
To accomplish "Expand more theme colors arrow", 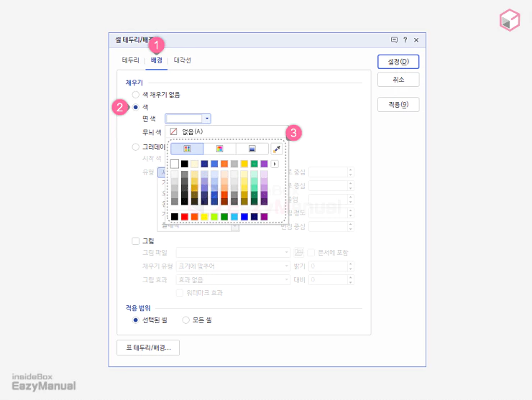I will (275, 164).
